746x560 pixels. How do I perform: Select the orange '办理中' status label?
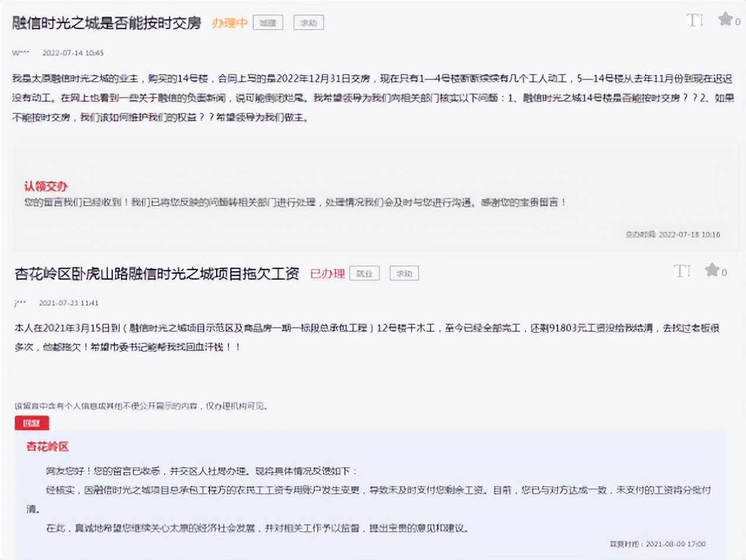click(x=230, y=23)
